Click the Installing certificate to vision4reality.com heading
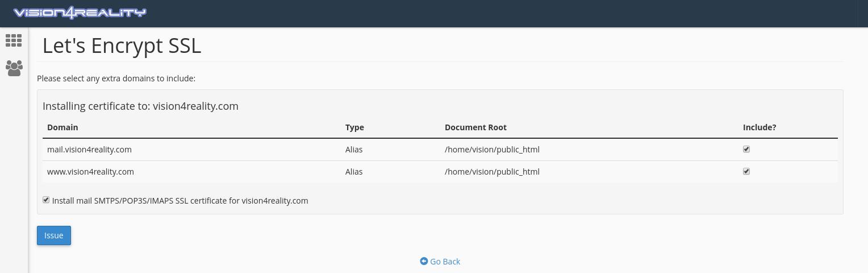Image resolution: width=868 pixels, height=273 pixels. pos(140,106)
